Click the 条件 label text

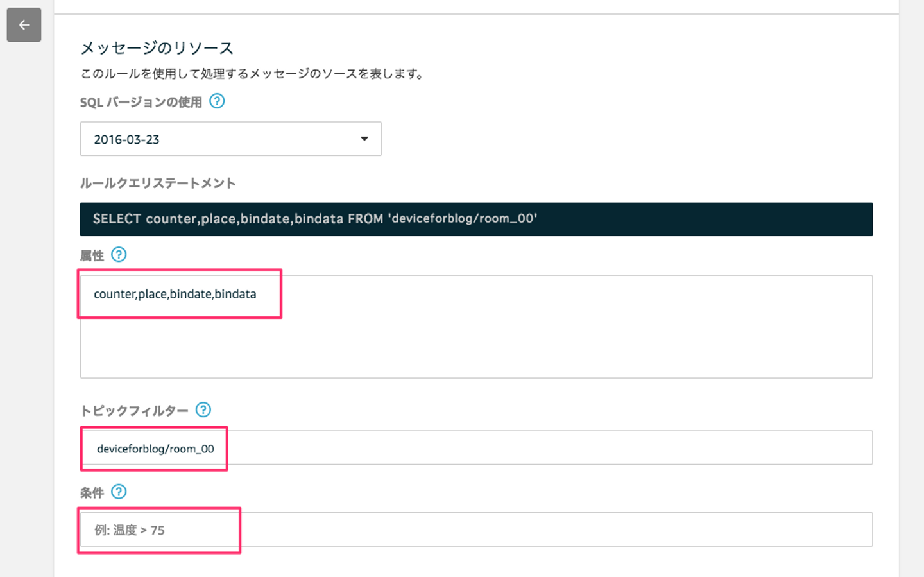pos(92,493)
